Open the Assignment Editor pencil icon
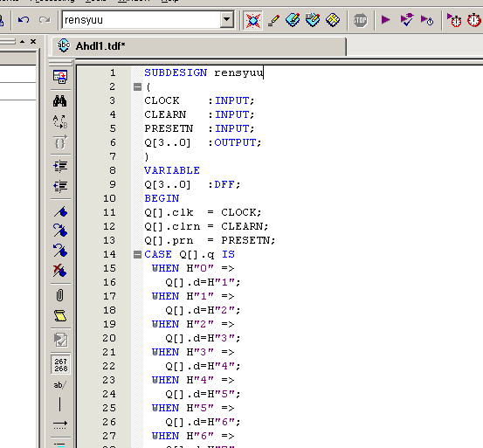 click(273, 20)
